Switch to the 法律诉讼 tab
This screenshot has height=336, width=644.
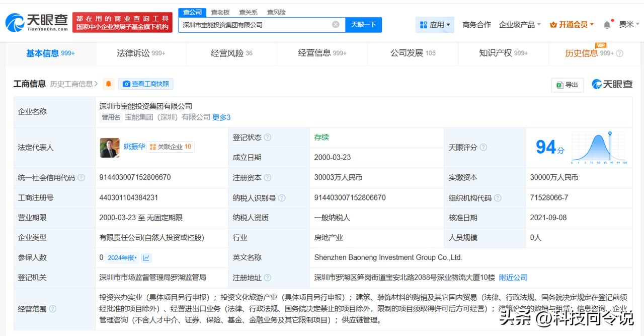point(141,53)
